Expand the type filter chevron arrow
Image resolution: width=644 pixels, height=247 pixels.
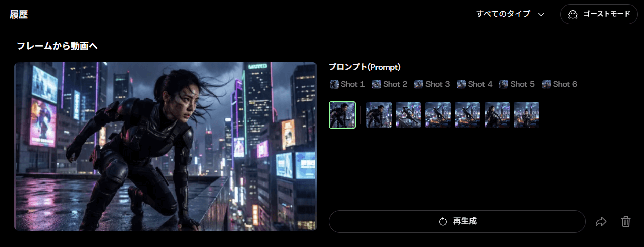(x=541, y=14)
